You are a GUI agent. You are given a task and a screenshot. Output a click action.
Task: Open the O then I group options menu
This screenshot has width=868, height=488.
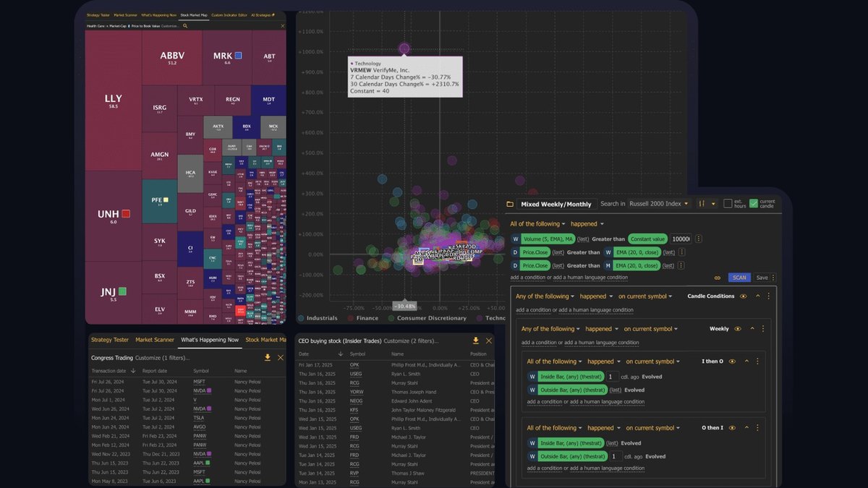point(757,428)
